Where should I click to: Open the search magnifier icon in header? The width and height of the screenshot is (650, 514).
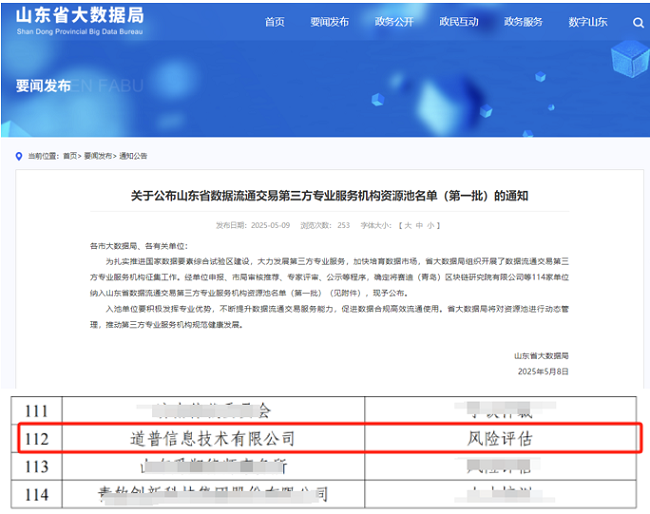[638, 22]
